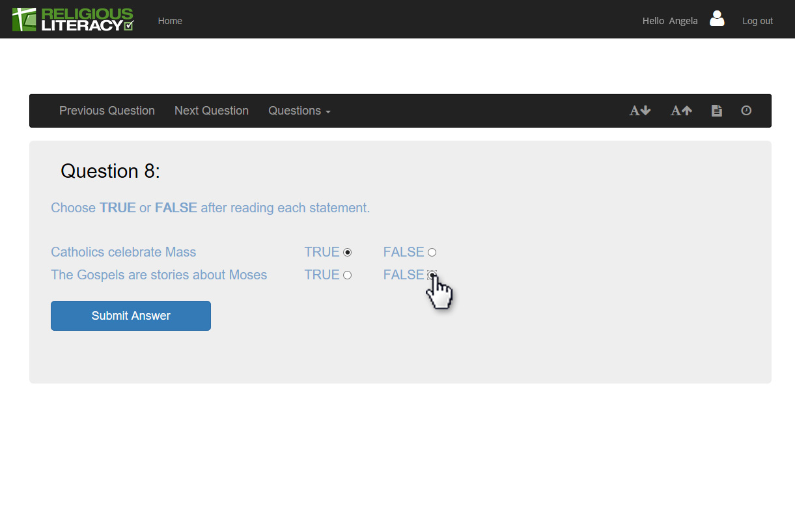Decrease the font size with A-down icon
Viewport: 795px width, 532px height.
pyautogui.click(x=639, y=111)
